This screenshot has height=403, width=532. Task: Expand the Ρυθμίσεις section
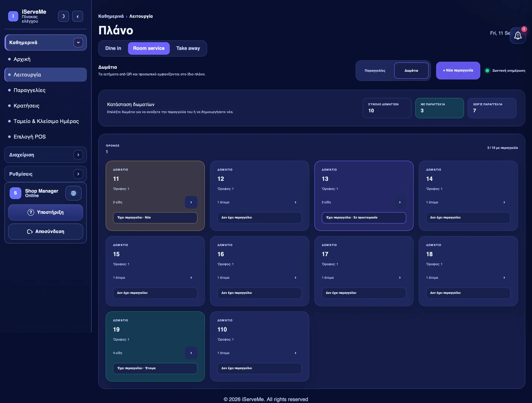pos(78,174)
